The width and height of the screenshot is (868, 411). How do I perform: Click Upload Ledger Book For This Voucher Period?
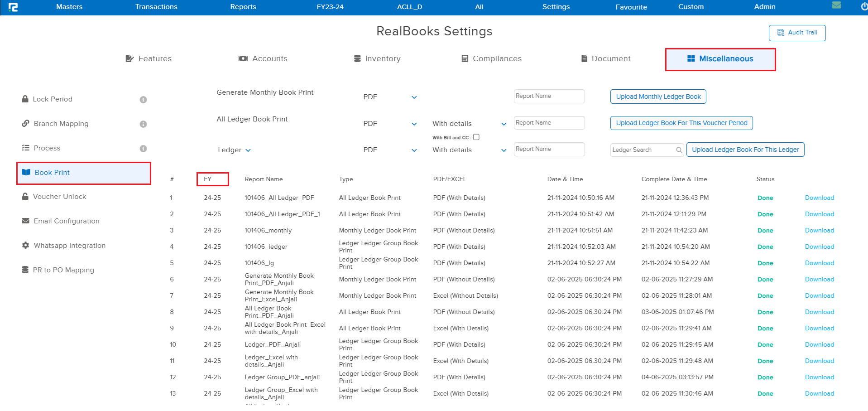point(681,123)
